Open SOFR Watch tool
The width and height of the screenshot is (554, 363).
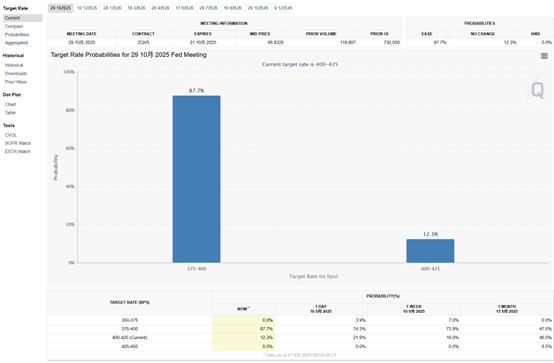tap(18, 143)
